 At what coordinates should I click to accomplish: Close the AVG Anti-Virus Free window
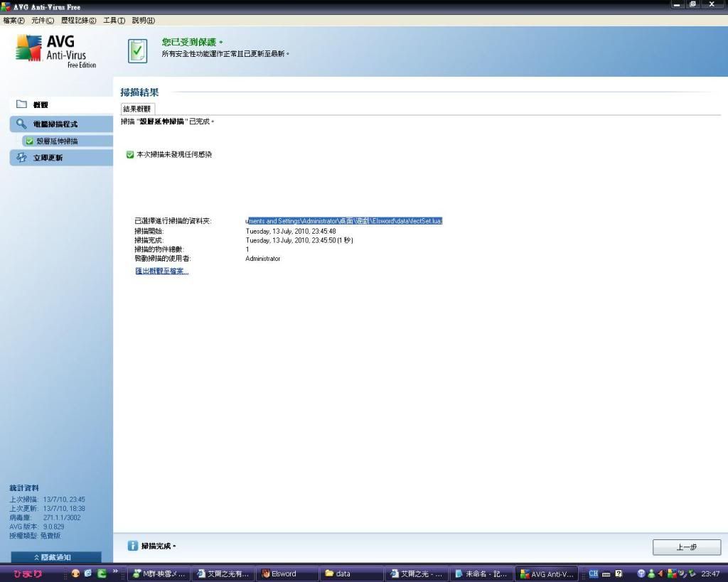tap(712, 5)
